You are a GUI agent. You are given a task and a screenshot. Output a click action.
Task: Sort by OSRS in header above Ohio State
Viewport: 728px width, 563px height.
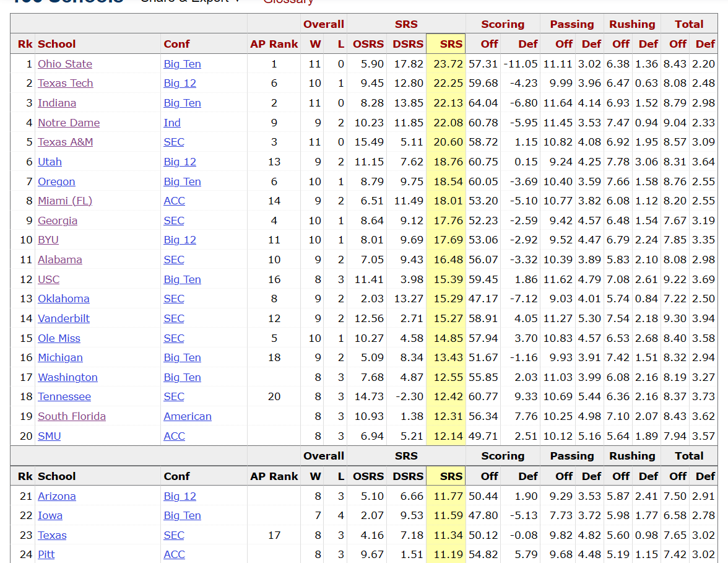coord(368,44)
